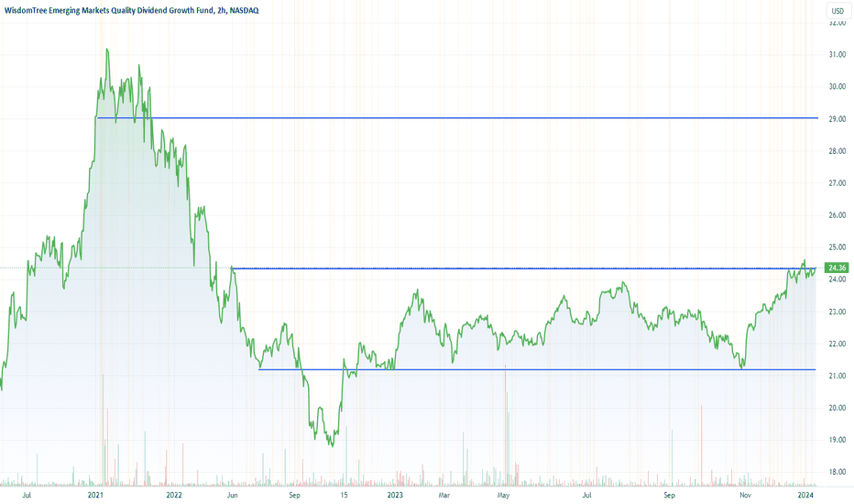Viewport: 854px width, 504px height.
Task: Click the 2023 date label on time axis
Action: (395, 495)
